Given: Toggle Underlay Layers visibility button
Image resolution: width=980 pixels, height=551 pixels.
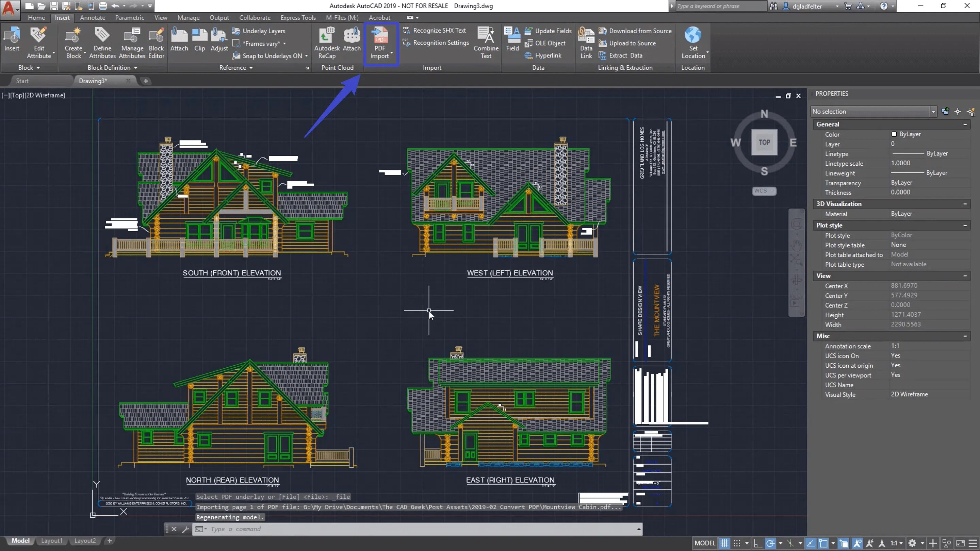Looking at the screenshot, I should 263,30.
